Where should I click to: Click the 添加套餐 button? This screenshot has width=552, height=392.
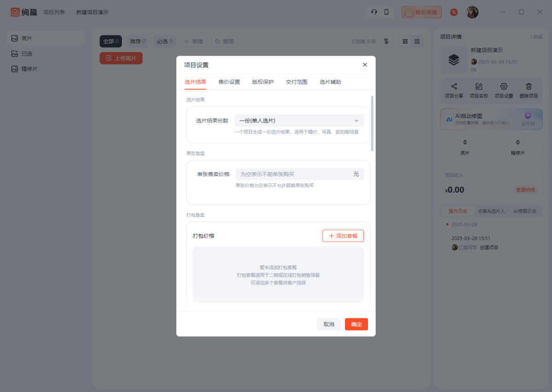[x=343, y=236]
